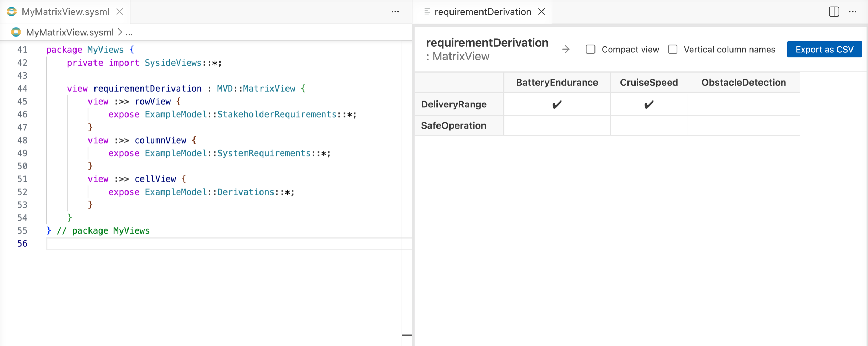Select the CruiseSpeed column header
This screenshot has height=346, width=868.
coord(649,83)
